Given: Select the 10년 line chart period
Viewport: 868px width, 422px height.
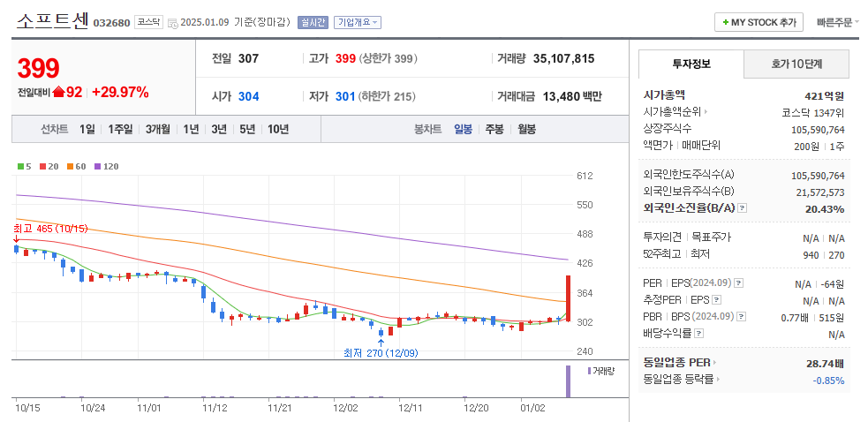Looking at the screenshot, I should pos(278,130).
